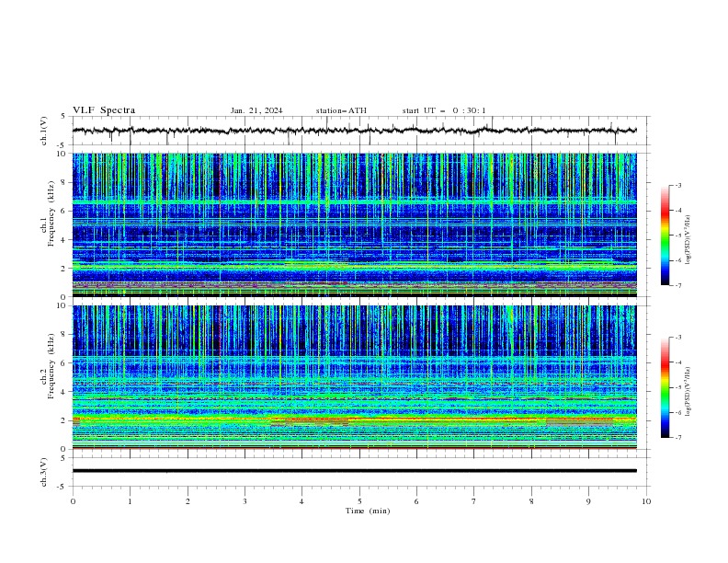Screen dimensions: 728x563
Task: Click the "2" tick on ch.1 frequency axis
Action: (65, 268)
